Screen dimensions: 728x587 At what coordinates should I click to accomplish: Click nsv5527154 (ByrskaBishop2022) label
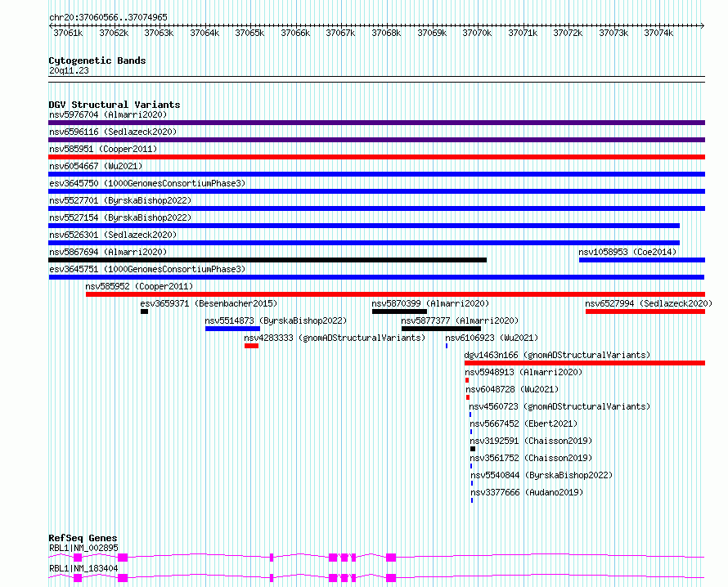tap(120, 217)
